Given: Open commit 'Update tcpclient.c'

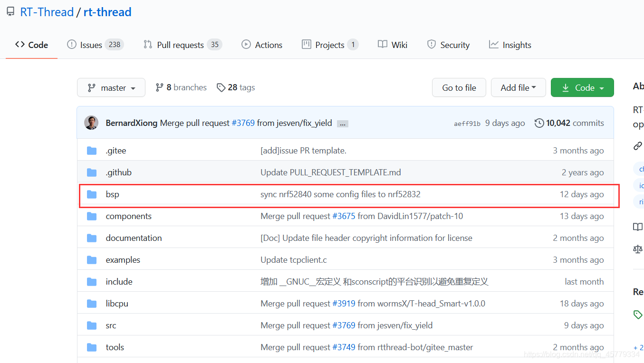Looking at the screenshot, I should point(294,260).
